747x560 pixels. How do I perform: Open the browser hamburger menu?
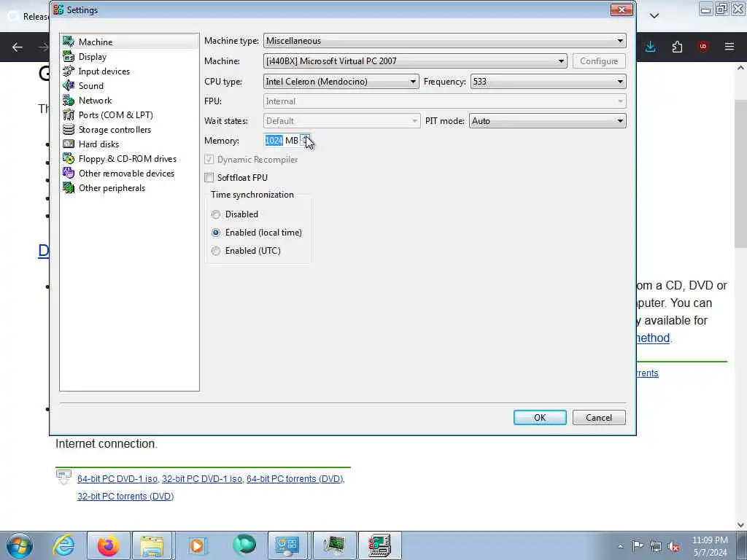click(x=729, y=47)
